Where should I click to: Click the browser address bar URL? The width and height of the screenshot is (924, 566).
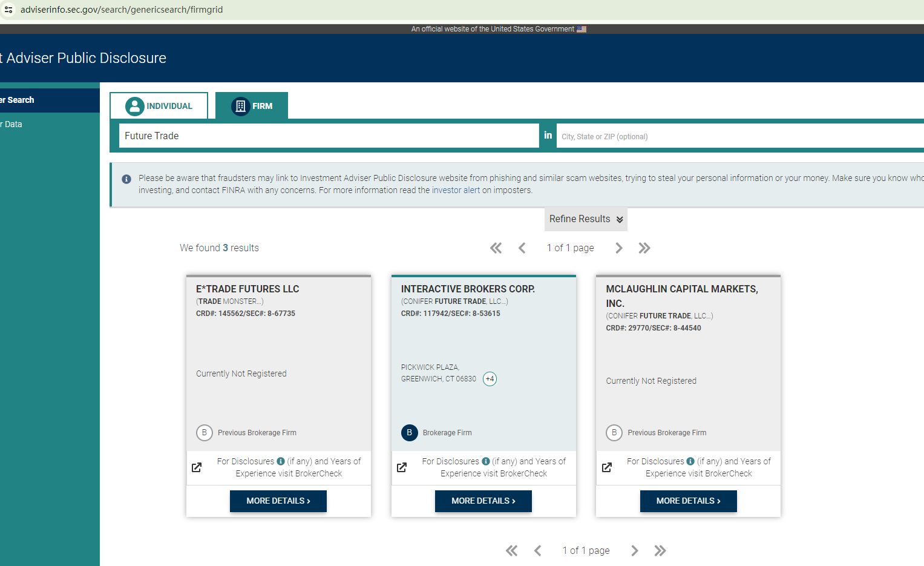point(122,10)
